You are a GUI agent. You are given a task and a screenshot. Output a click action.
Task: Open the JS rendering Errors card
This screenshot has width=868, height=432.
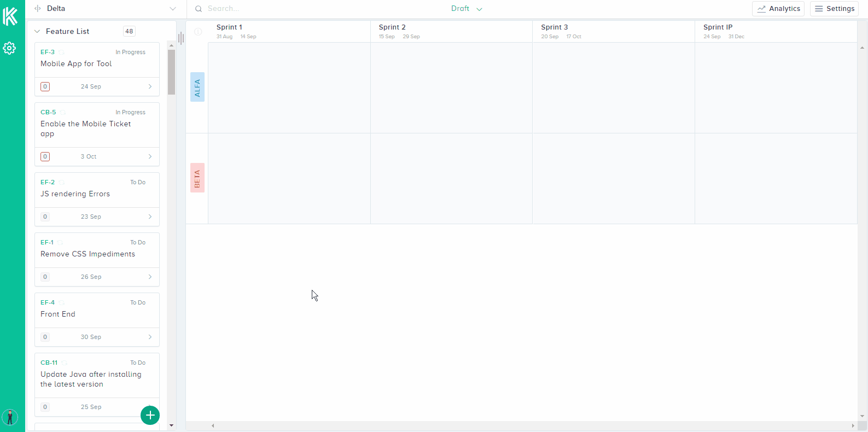pyautogui.click(x=97, y=199)
